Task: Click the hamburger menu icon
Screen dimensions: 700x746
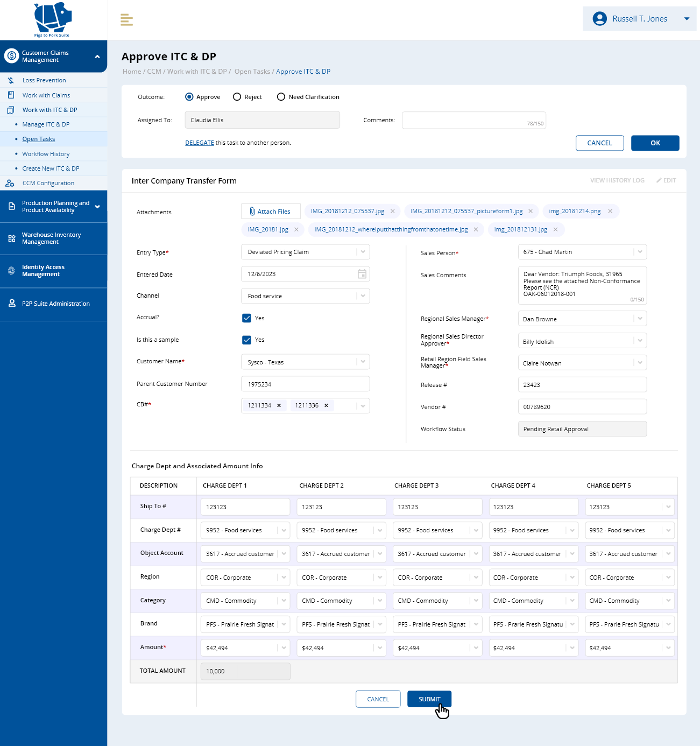Action: [x=126, y=20]
